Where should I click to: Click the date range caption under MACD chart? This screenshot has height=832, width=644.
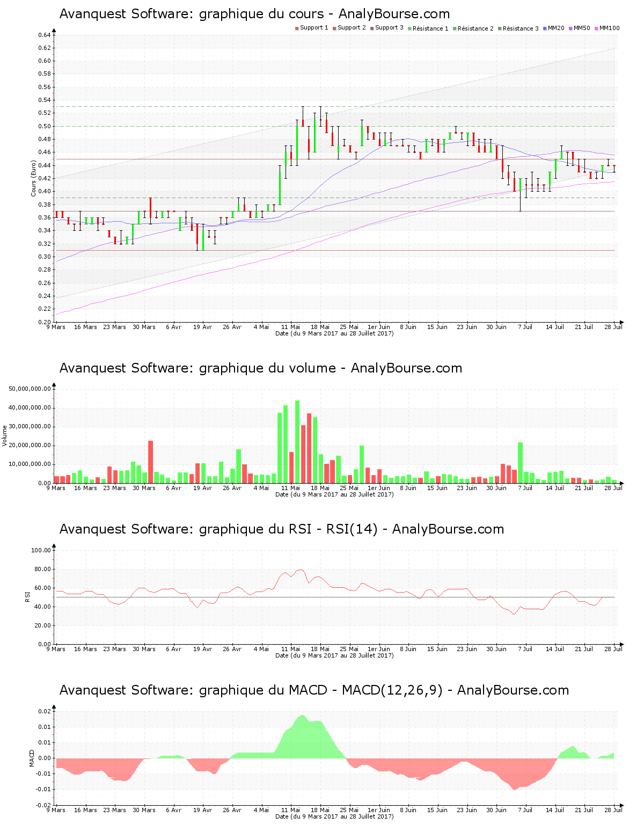pos(334,816)
